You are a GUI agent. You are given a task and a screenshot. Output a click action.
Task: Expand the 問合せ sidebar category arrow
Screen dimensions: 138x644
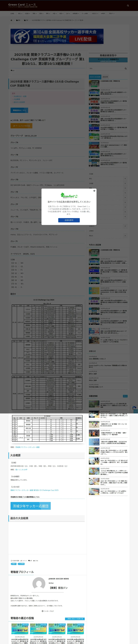(x=125, y=236)
